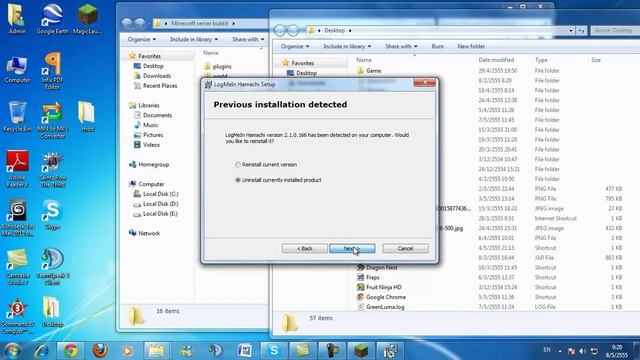The image size is (640, 360).
Task: Switch to Windows Explorer taskbar button
Action: tap(157, 351)
